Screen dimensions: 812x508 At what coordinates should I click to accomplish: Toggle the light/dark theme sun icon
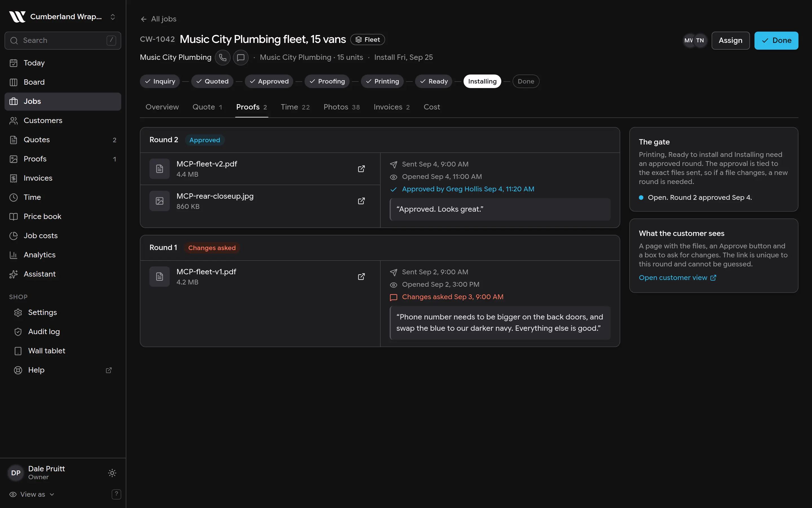112,473
